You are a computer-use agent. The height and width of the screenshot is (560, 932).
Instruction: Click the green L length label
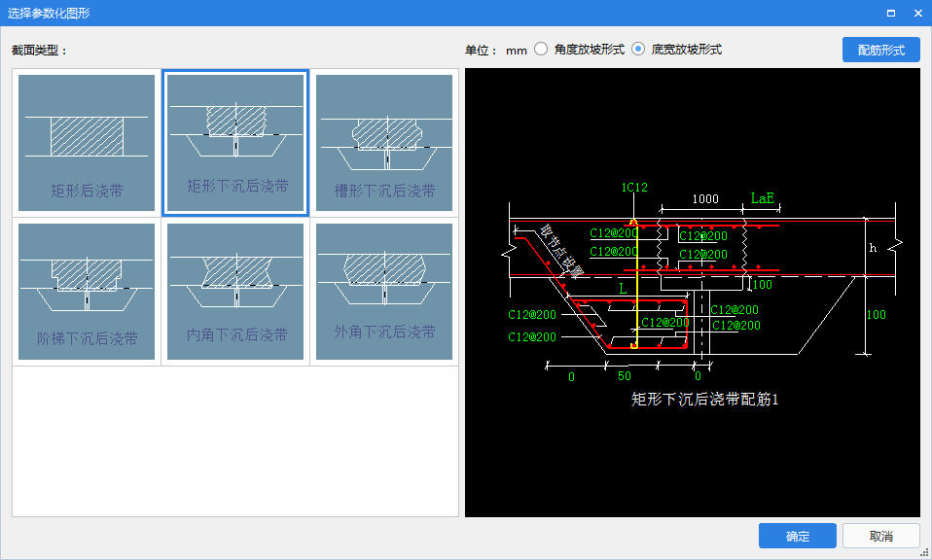click(623, 289)
